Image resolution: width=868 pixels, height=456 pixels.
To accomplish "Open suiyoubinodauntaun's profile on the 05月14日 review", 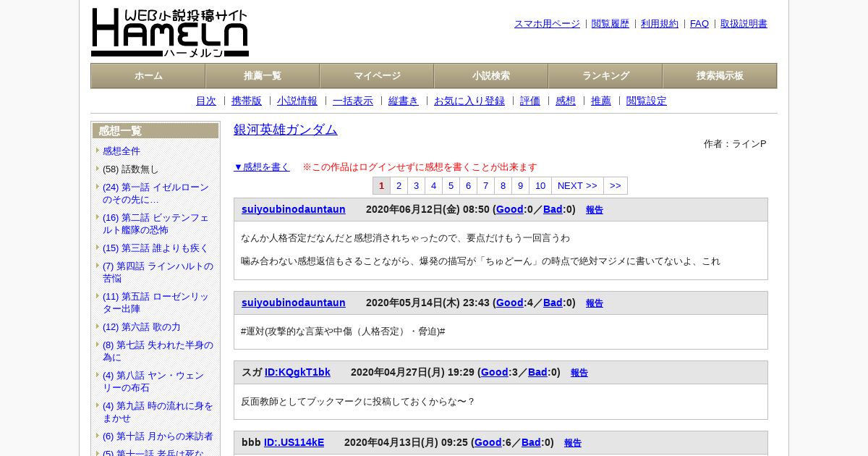I will tap(294, 303).
